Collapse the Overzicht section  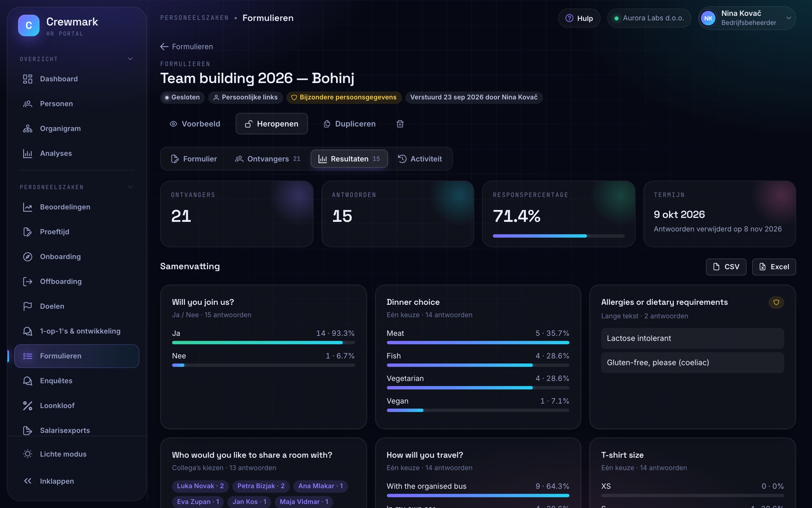pos(130,59)
